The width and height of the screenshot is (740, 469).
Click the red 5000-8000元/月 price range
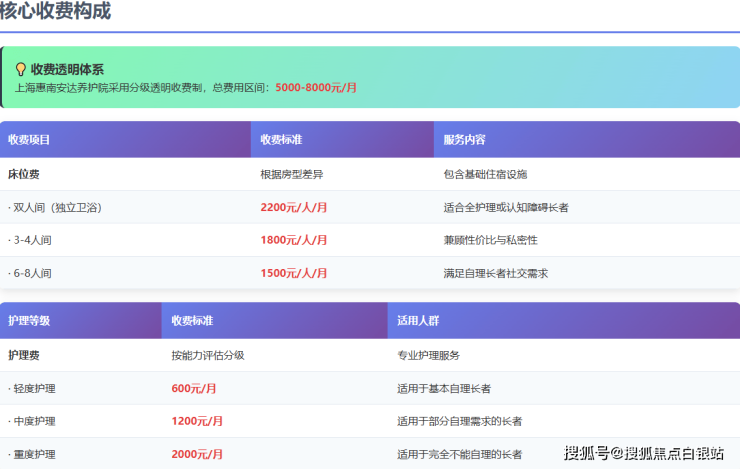[316, 88]
